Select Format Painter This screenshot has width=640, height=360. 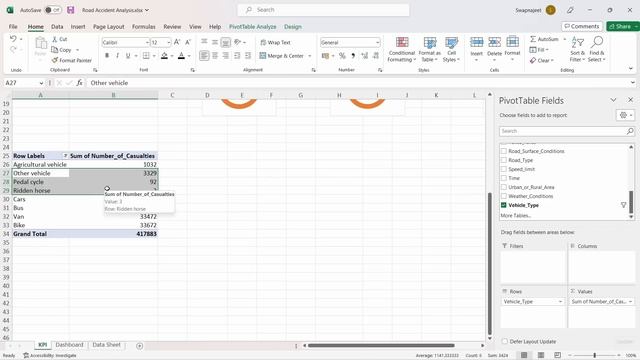(x=72, y=60)
